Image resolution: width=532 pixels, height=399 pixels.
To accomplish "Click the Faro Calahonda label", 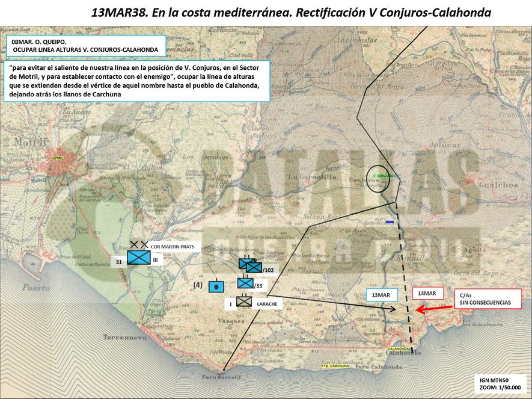I will 378,367.
